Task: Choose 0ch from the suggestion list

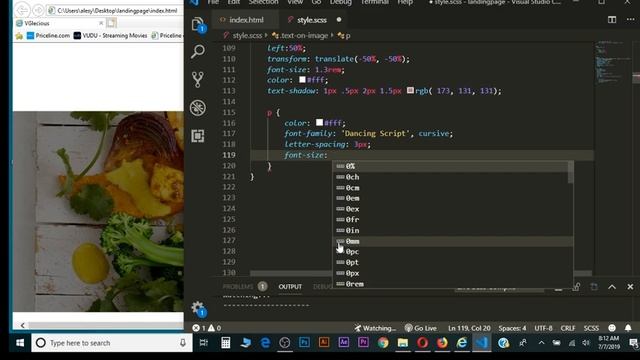Action: [451, 177]
